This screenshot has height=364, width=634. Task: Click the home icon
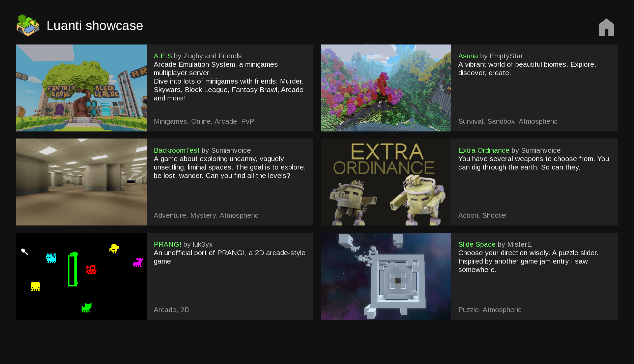click(606, 27)
